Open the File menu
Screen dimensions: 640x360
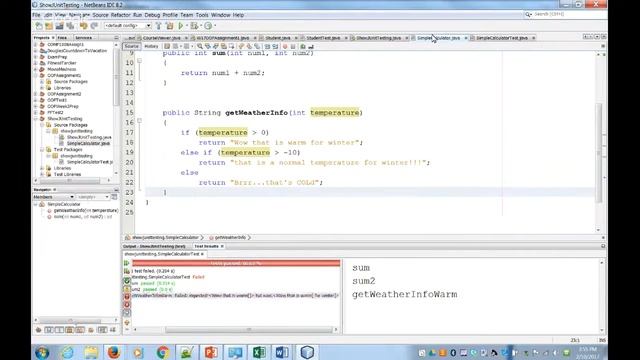[x=36, y=15]
